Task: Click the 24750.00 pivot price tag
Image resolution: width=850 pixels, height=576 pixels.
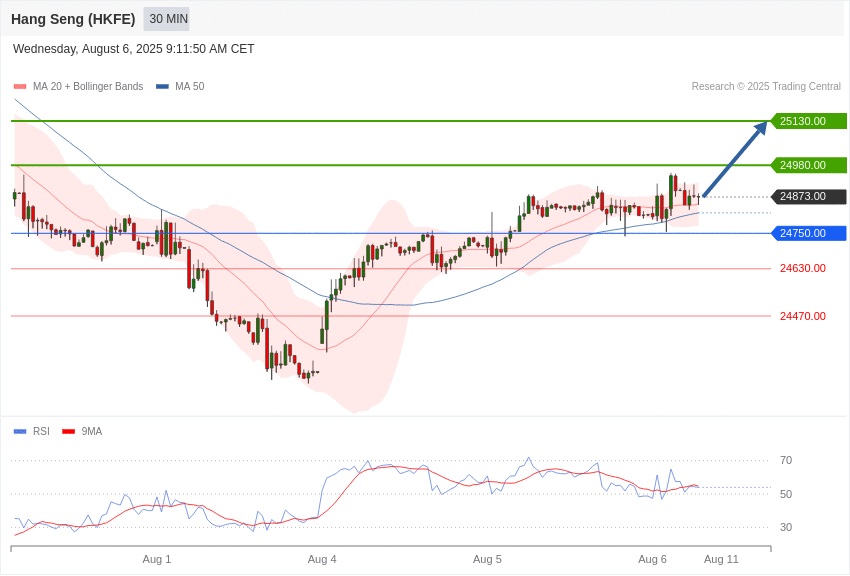Action: coord(809,234)
